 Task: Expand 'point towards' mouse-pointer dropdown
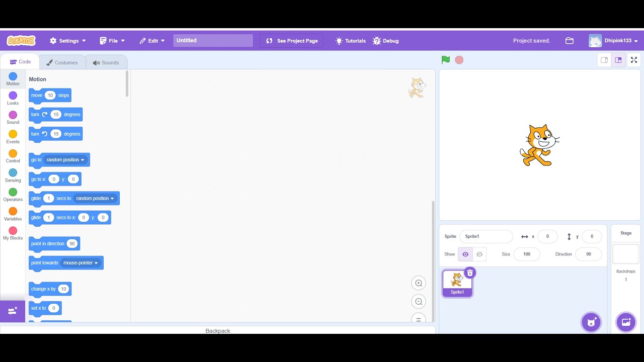click(x=81, y=263)
